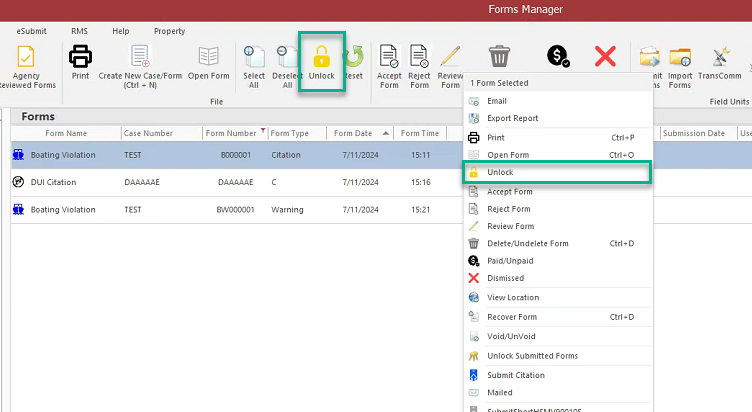Click Unlock Submitted Forms menu entry

pyautogui.click(x=532, y=356)
